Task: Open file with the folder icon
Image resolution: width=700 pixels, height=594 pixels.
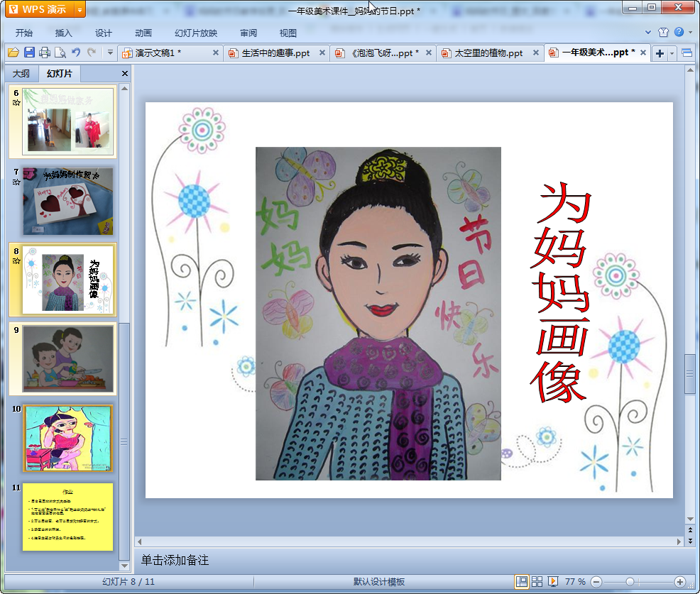Action: 13,53
